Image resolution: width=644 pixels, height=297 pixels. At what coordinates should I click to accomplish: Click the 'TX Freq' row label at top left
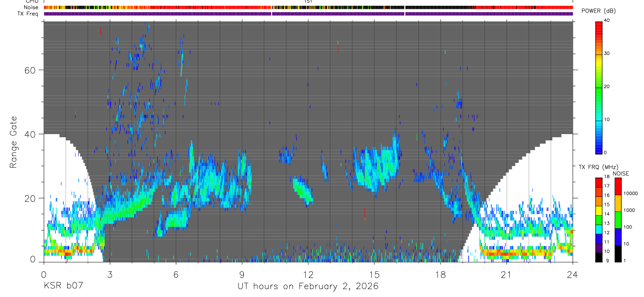[28, 14]
